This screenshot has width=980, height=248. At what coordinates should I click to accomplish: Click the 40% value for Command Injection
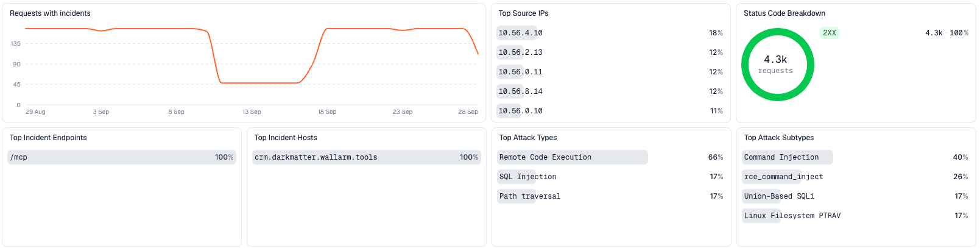pos(961,157)
